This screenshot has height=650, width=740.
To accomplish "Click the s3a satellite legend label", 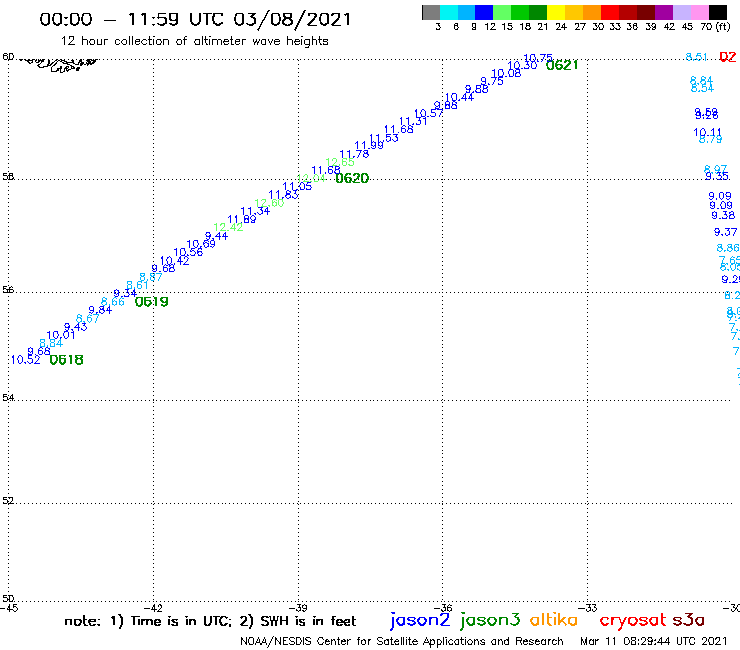I will click(689, 620).
